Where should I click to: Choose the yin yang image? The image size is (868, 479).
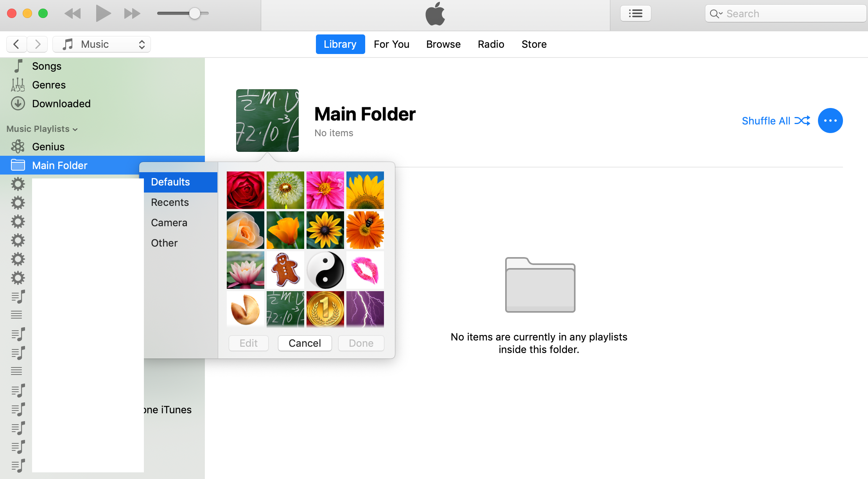(x=325, y=270)
